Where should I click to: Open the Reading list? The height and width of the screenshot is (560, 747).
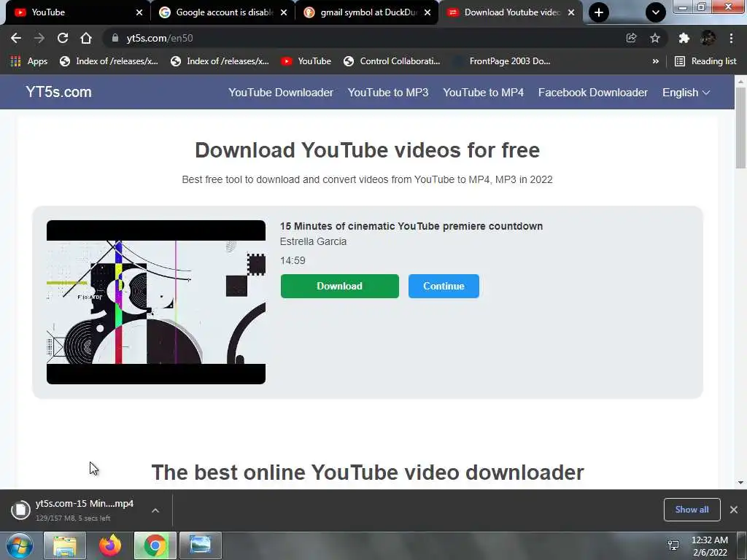(705, 61)
